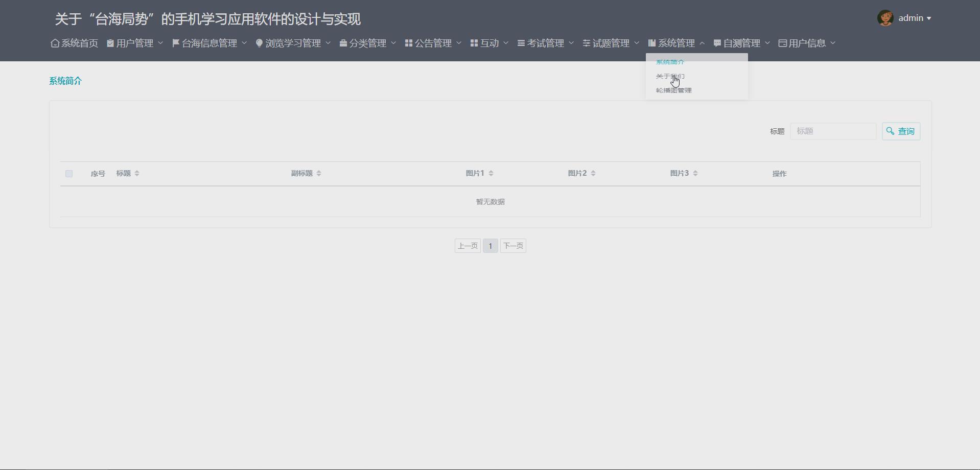This screenshot has height=470, width=980.
Task: Toggle the select-all checkbox in table header
Action: [x=69, y=174]
